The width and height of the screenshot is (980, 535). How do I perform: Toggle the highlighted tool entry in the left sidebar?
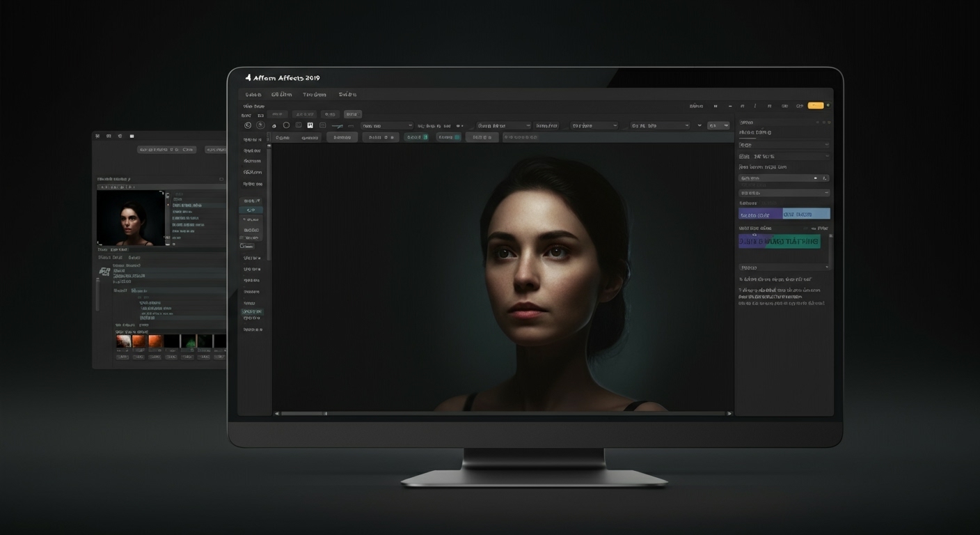pos(251,210)
